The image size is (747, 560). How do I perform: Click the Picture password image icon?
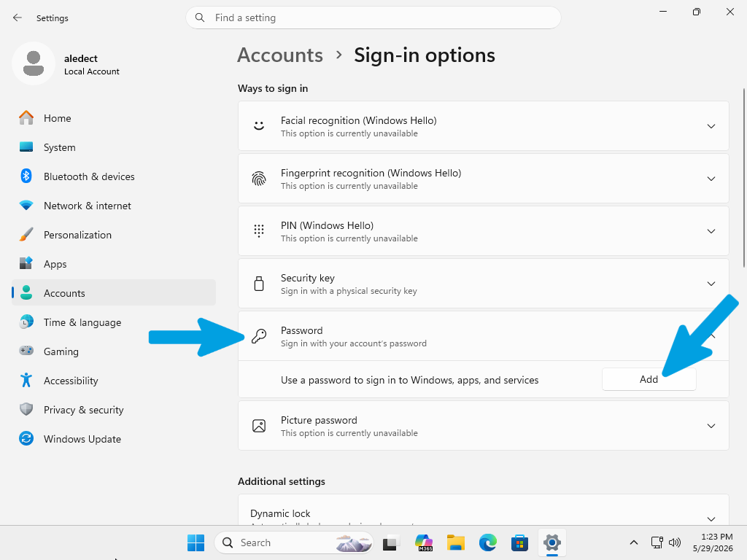(259, 426)
